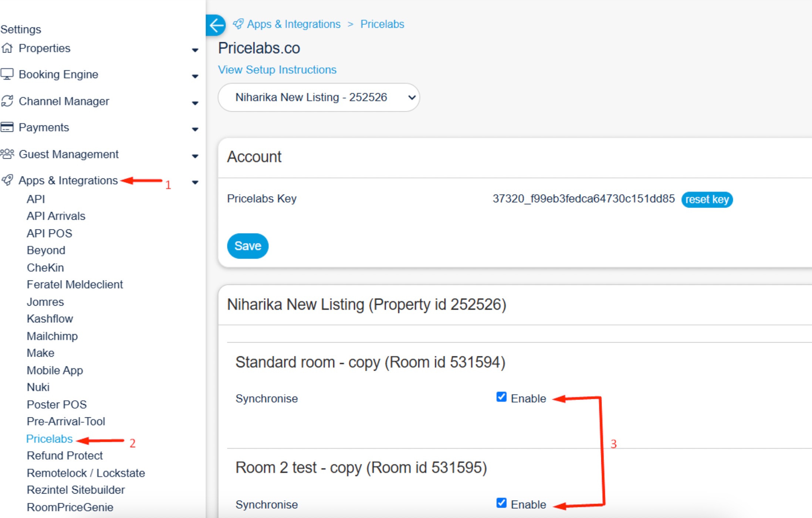Click the Properties house icon

point(7,48)
